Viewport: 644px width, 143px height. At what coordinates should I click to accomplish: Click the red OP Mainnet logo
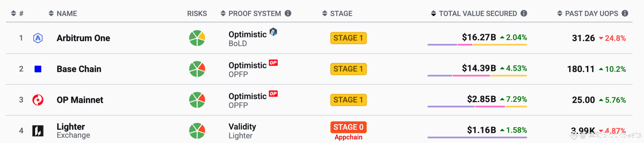click(x=38, y=100)
